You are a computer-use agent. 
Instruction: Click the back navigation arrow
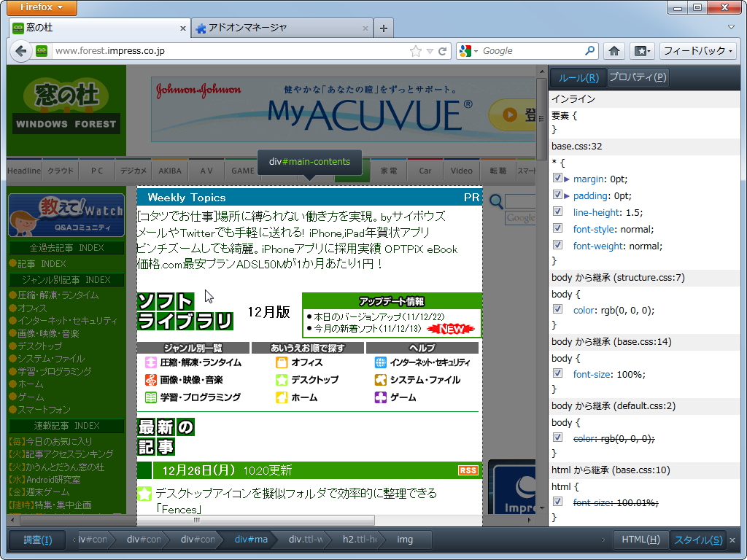[x=20, y=51]
